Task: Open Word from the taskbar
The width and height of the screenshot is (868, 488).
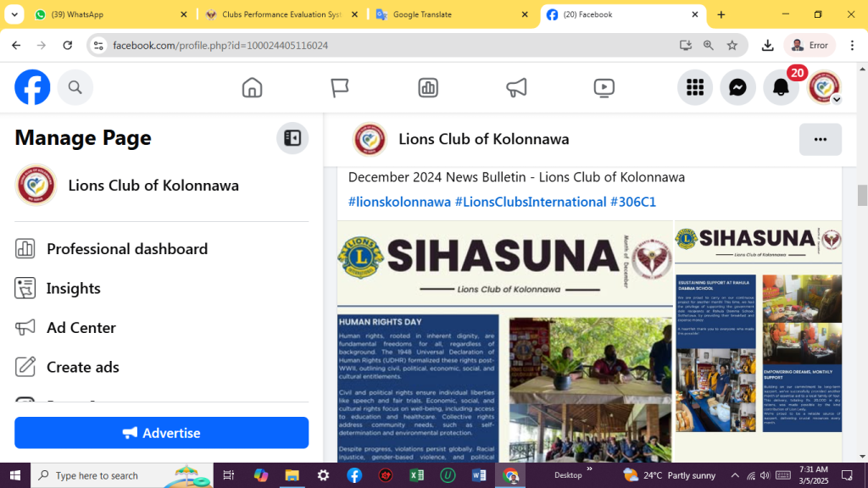Action: pyautogui.click(x=480, y=475)
